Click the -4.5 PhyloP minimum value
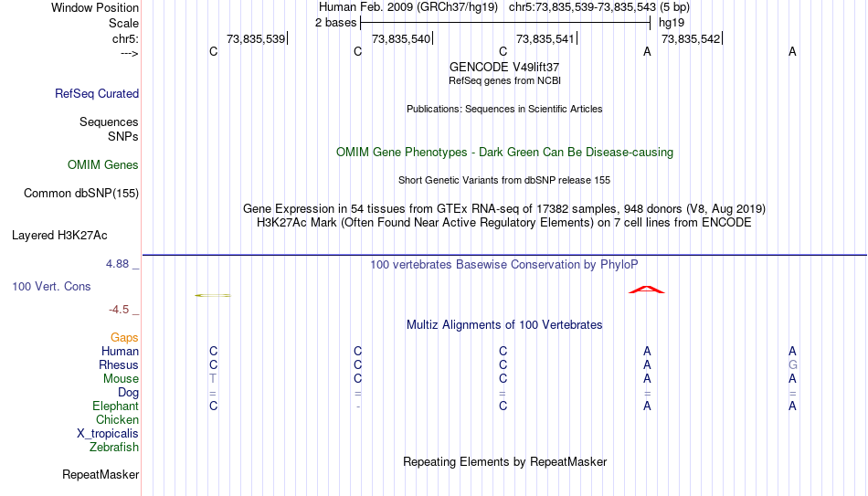Screen dimensions: 868x496 pos(119,310)
